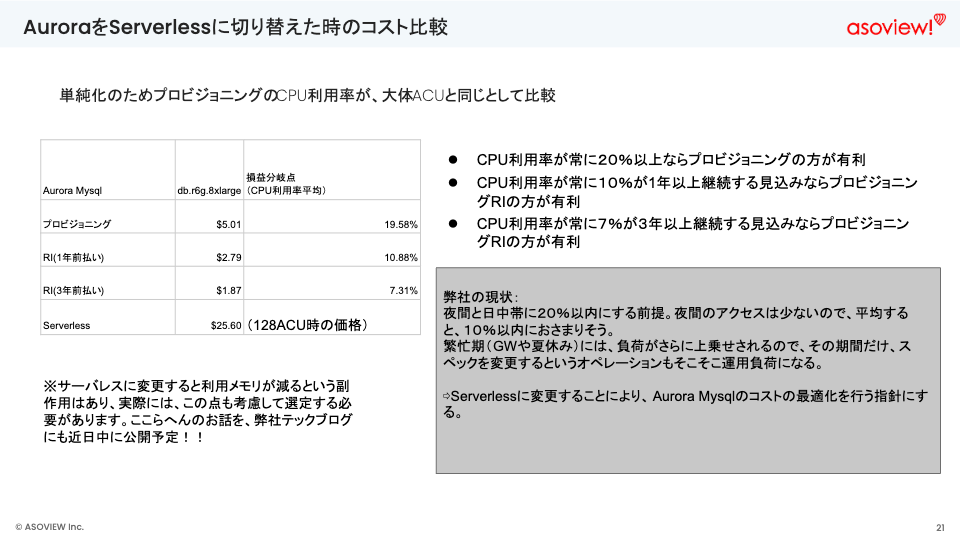Click the slide title 'AuroraをServerlessに切り替えた時のコスト比較'
This screenshot has width=960, height=540.
coord(236,27)
